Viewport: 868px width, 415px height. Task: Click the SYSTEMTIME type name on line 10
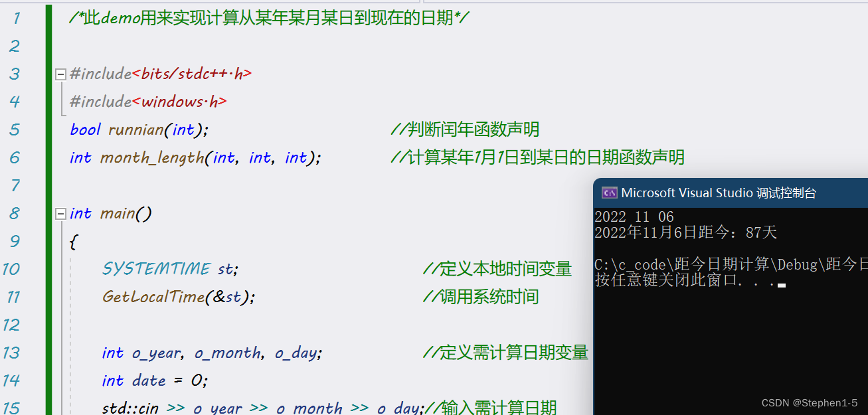pyautogui.click(x=157, y=268)
